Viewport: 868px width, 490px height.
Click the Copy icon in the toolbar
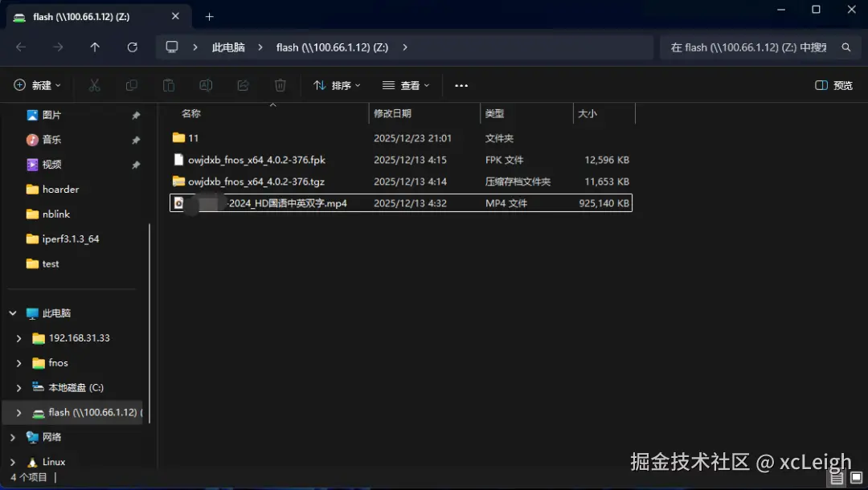pos(130,85)
